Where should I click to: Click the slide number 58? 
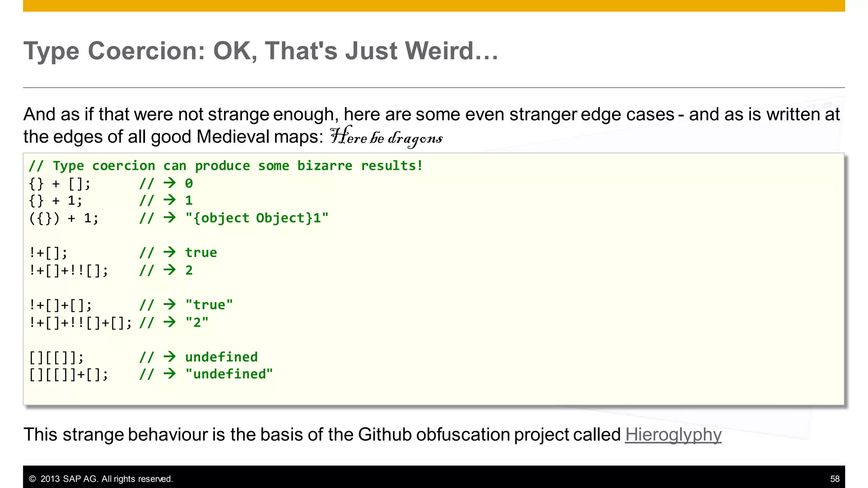[x=835, y=479]
